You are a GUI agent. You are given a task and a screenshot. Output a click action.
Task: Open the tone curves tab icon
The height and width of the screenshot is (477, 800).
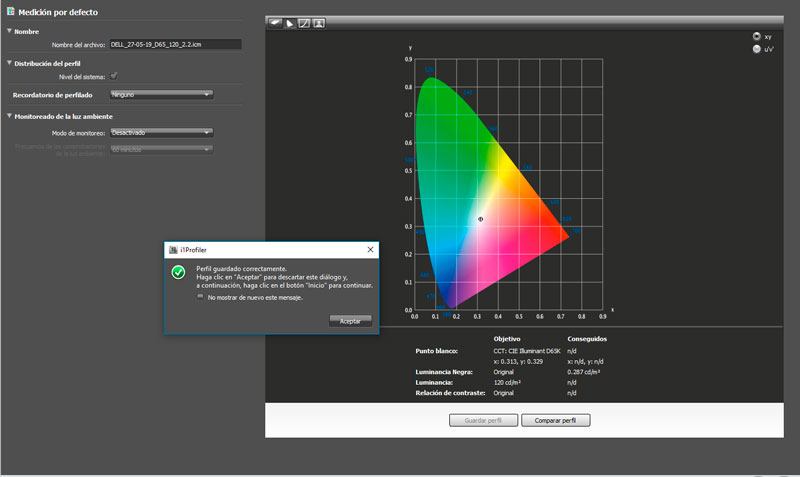[304, 22]
